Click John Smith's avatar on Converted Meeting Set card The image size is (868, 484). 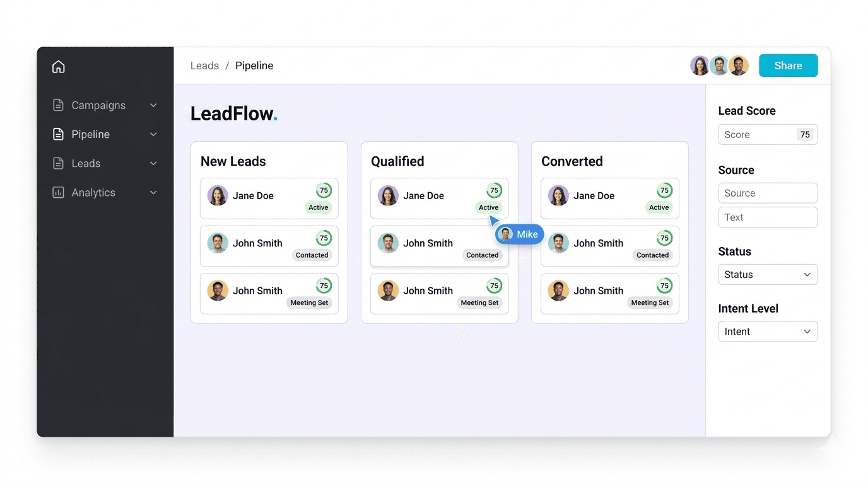click(x=558, y=291)
